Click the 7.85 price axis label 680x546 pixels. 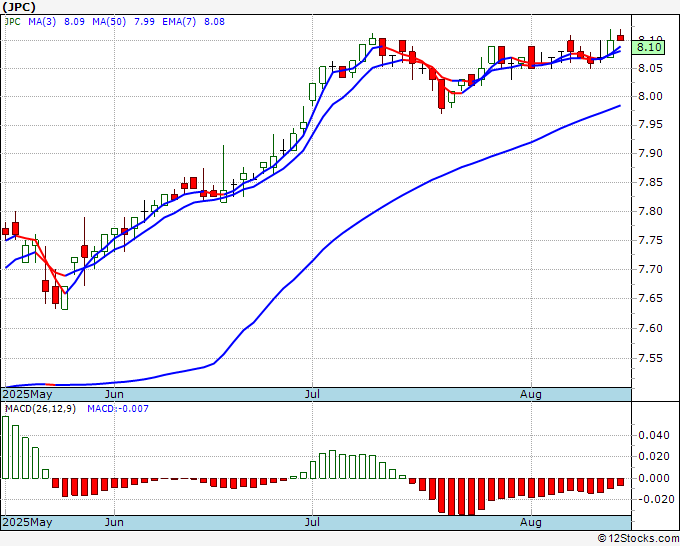coord(650,182)
